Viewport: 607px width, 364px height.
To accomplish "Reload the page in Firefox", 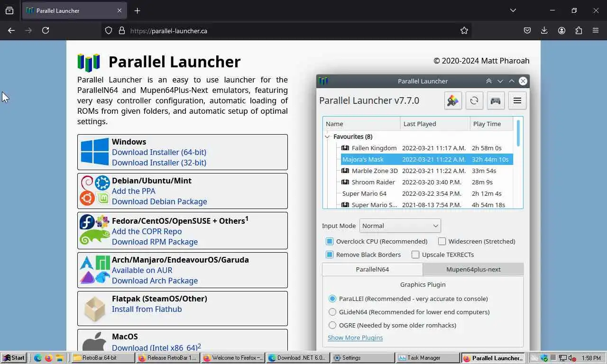I will click(x=46, y=30).
